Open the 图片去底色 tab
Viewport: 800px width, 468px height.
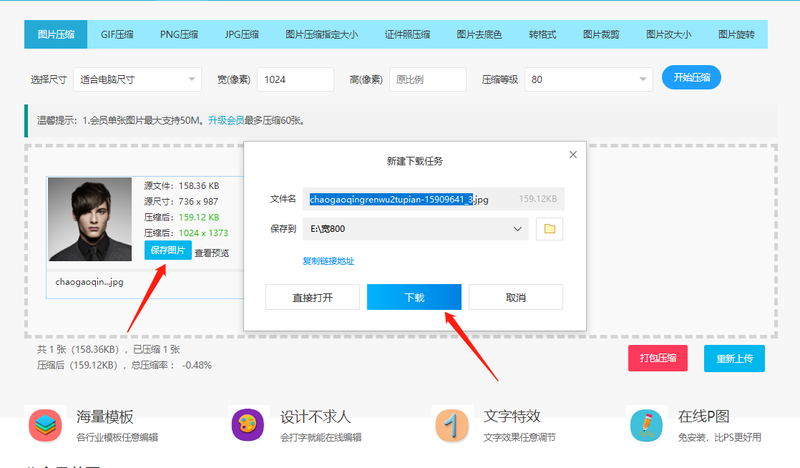pos(479,35)
